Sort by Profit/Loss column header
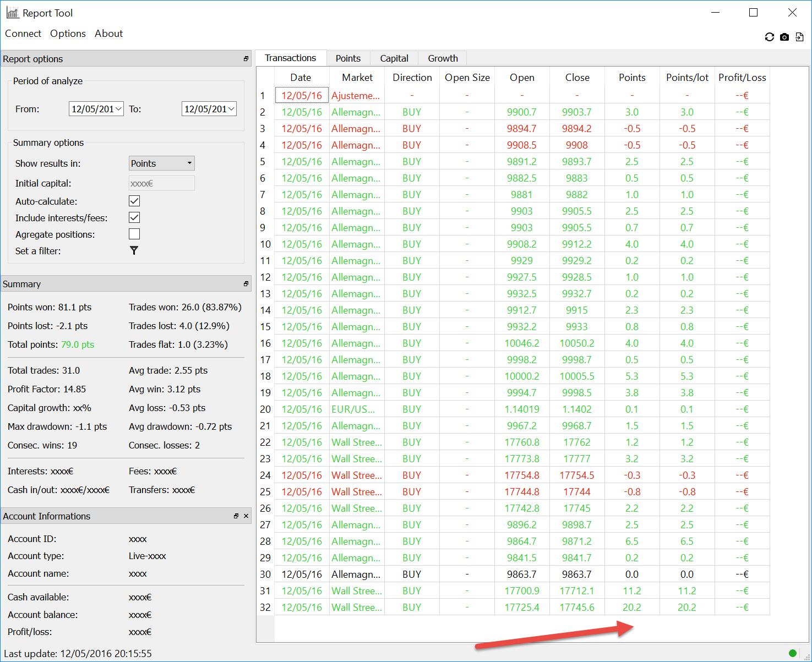Viewport: 812px width, 662px height. (742, 78)
